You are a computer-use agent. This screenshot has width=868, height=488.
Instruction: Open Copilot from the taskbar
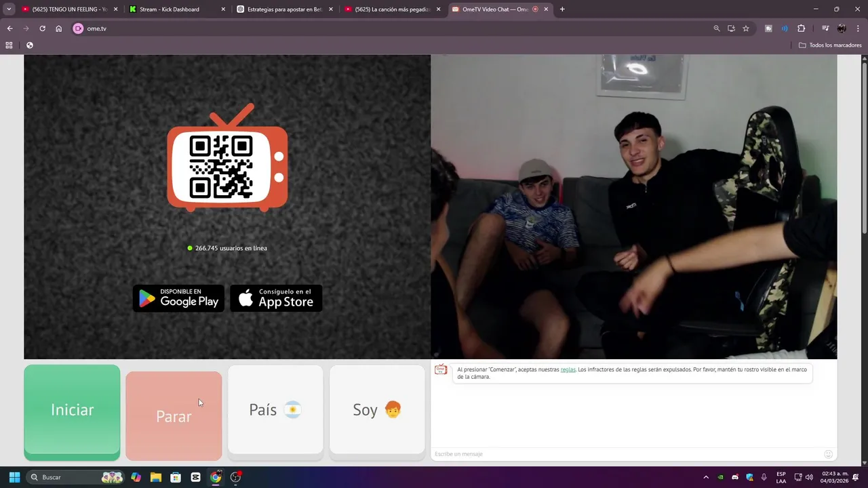pos(136,477)
